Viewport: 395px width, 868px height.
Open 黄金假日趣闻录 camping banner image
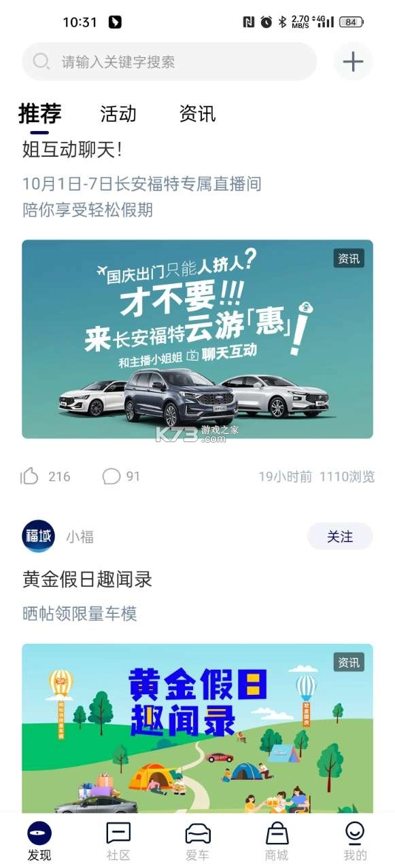pos(197,728)
